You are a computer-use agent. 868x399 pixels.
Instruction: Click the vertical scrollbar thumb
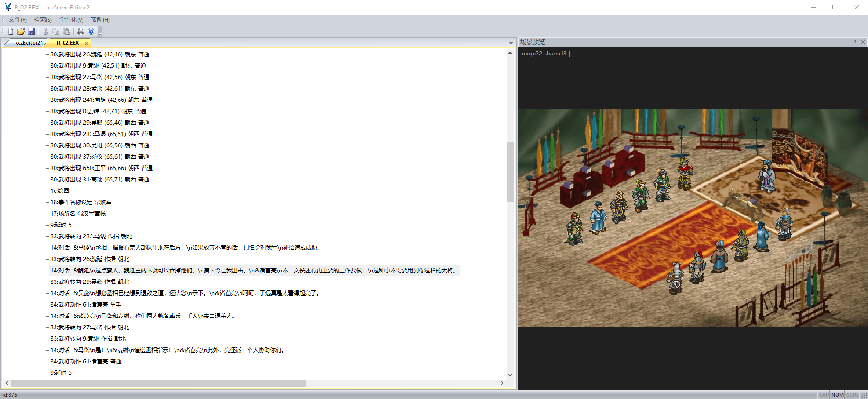point(510,172)
